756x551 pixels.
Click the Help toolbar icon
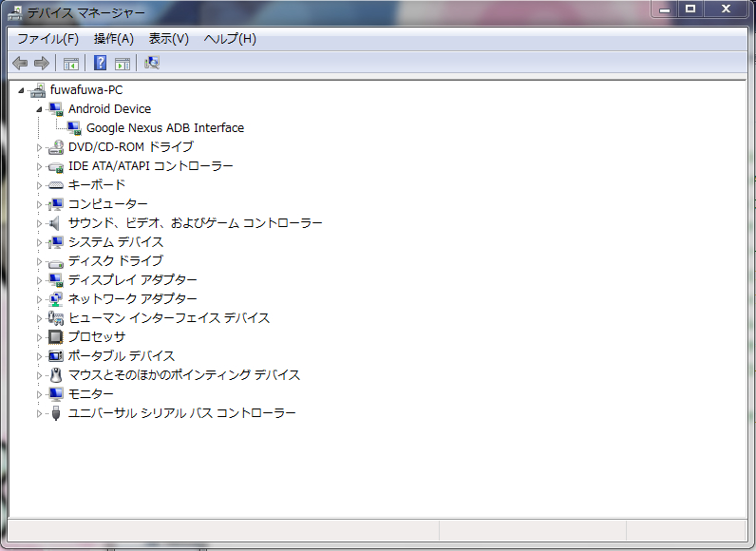tap(100, 64)
